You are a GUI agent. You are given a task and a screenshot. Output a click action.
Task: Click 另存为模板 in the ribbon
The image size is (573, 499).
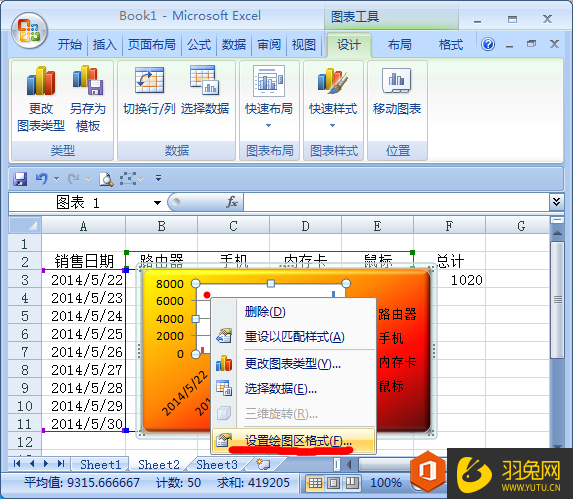[x=88, y=99]
